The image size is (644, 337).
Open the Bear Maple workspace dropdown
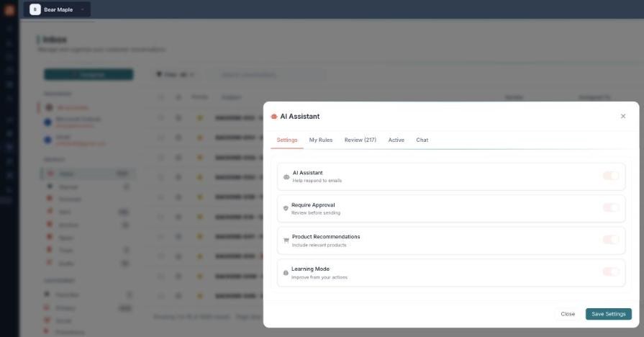pyautogui.click(x=57, y=9)
